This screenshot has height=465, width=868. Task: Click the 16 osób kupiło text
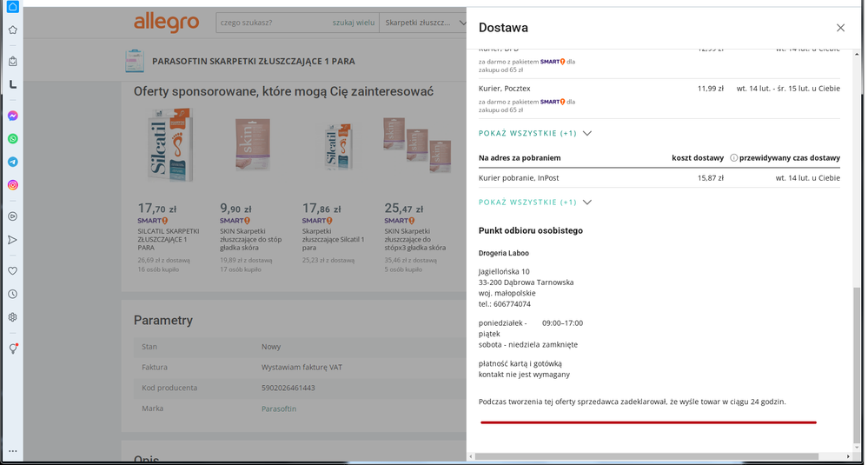click(x=158, y=270)
